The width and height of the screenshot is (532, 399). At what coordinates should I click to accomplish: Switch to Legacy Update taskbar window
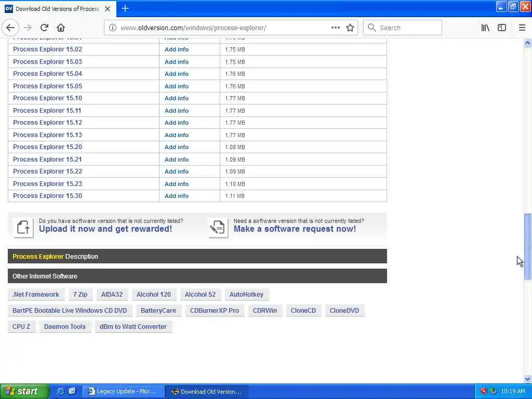click(x=124, y=391)
